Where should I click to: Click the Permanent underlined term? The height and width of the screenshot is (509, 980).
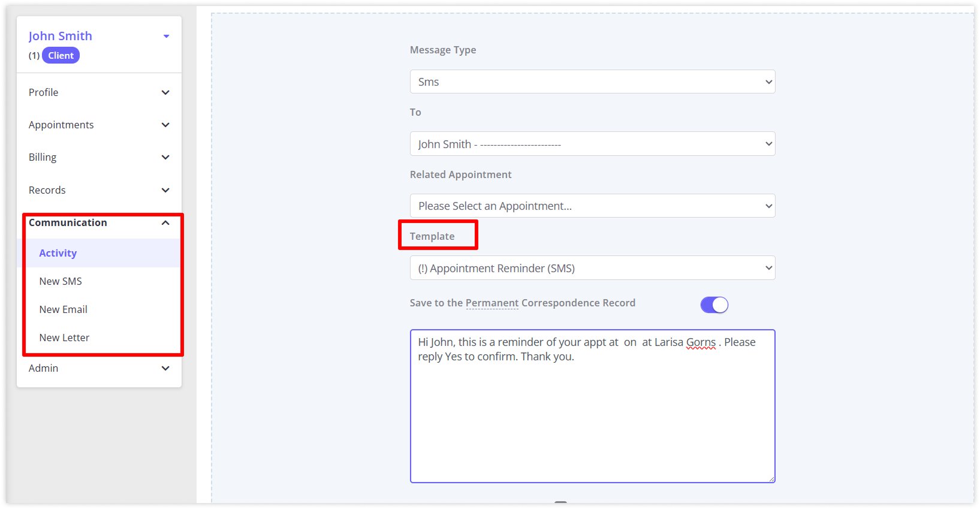pos(491,303)
